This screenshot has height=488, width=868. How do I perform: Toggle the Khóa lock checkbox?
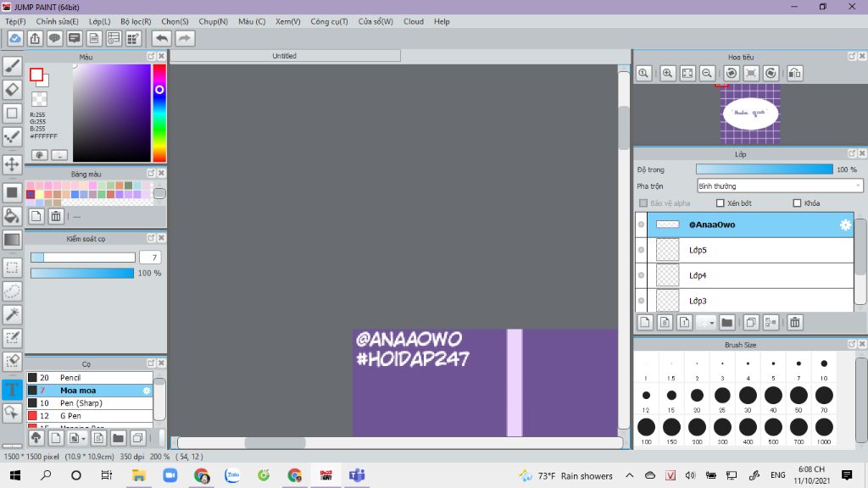coord(797,203)
